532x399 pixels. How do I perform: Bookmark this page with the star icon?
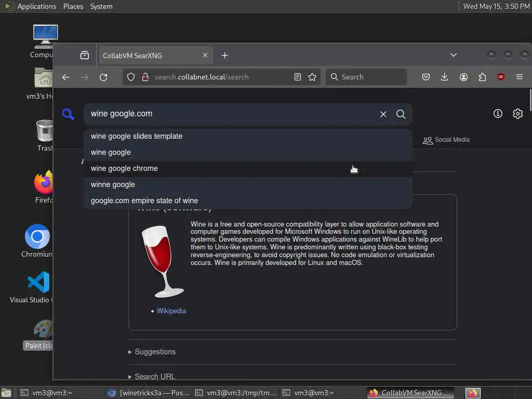pyautogui.click(x=312, y=77)
